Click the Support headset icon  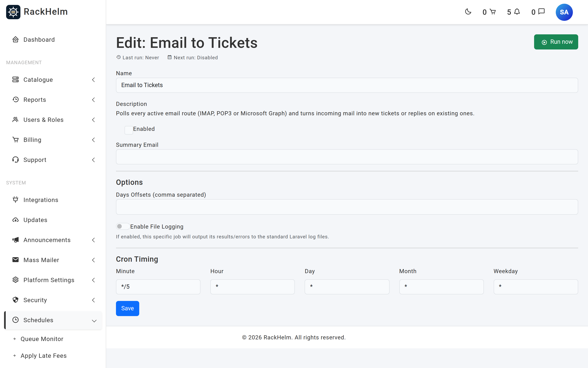coord(16,160)
